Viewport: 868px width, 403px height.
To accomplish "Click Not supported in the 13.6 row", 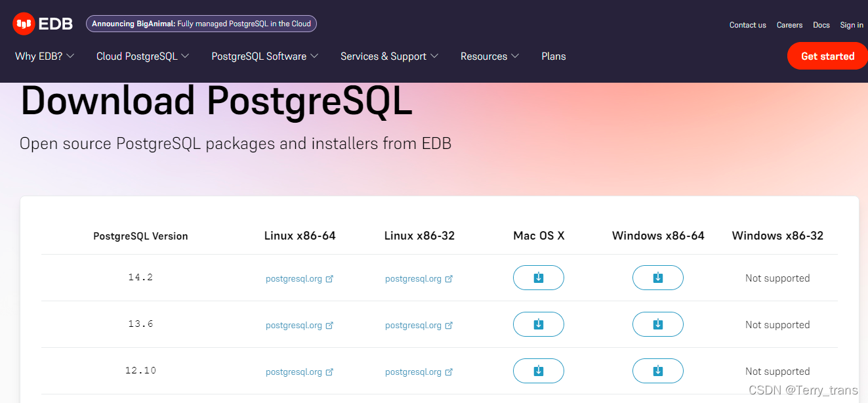I will [x=777, y=325].
